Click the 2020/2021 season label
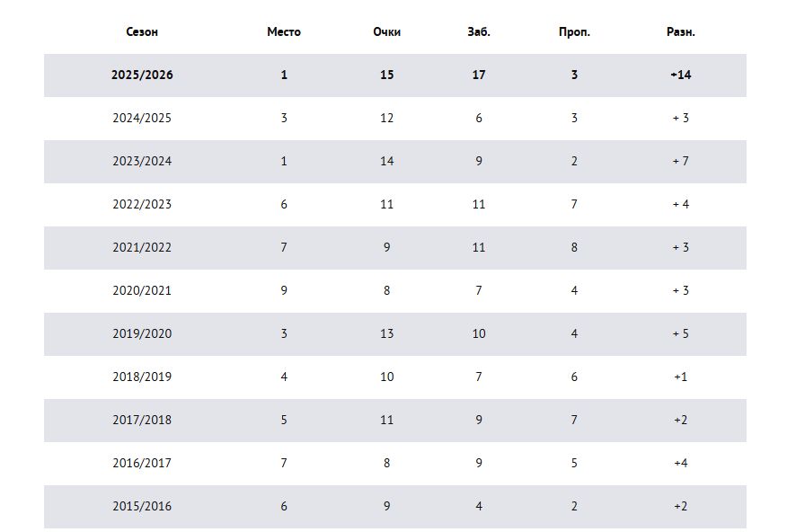 point(142,291)
